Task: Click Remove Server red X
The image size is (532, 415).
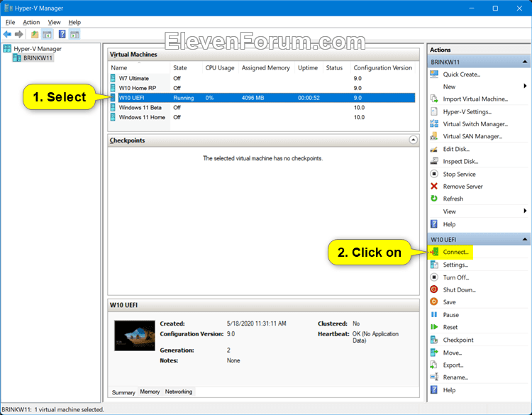Action: point(434,187)
